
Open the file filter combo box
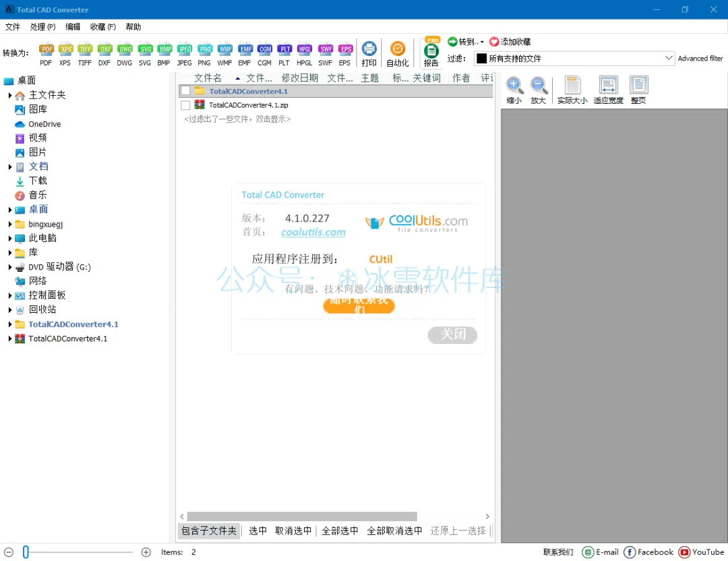click(x=574, y=59)
